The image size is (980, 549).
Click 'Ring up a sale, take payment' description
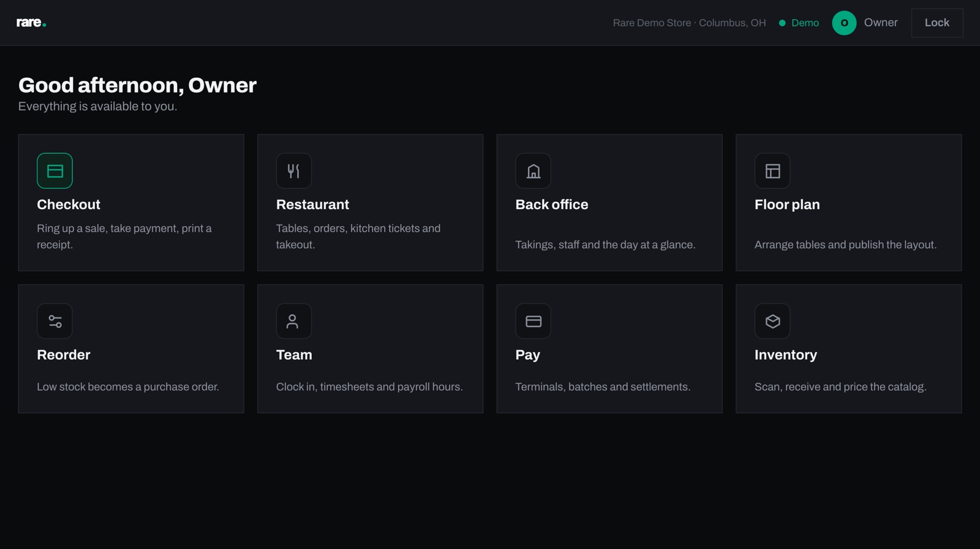click(124, 237)
